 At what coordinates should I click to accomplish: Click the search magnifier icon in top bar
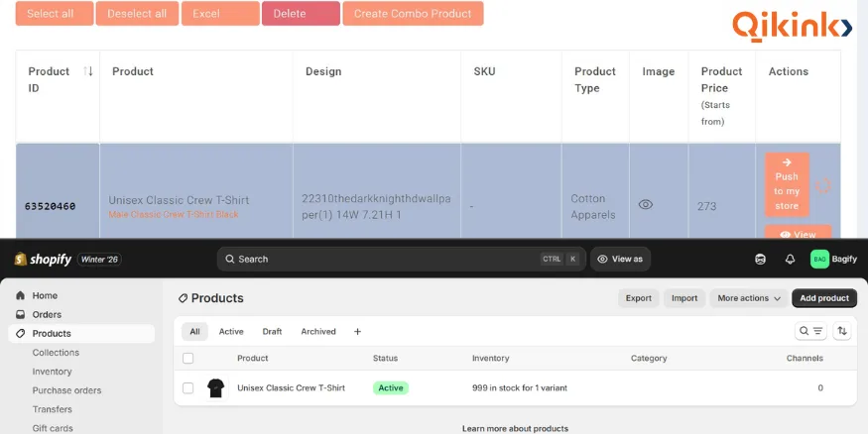[x=230, y=259]
